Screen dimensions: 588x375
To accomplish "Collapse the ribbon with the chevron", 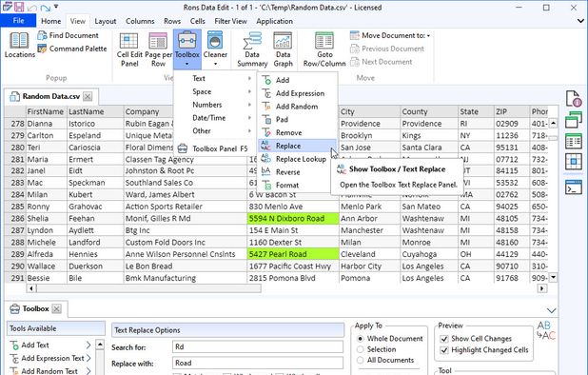I will coord(580,21).
